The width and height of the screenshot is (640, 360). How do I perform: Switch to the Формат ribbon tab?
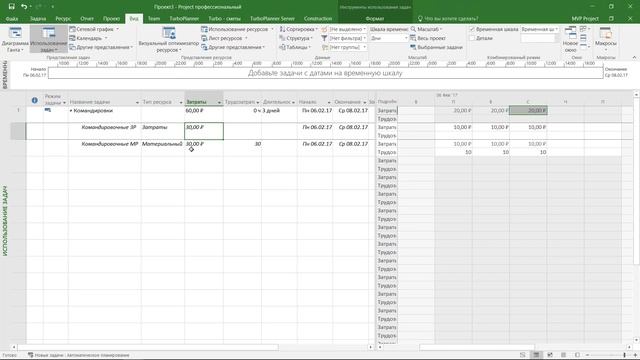coord(375,19)
